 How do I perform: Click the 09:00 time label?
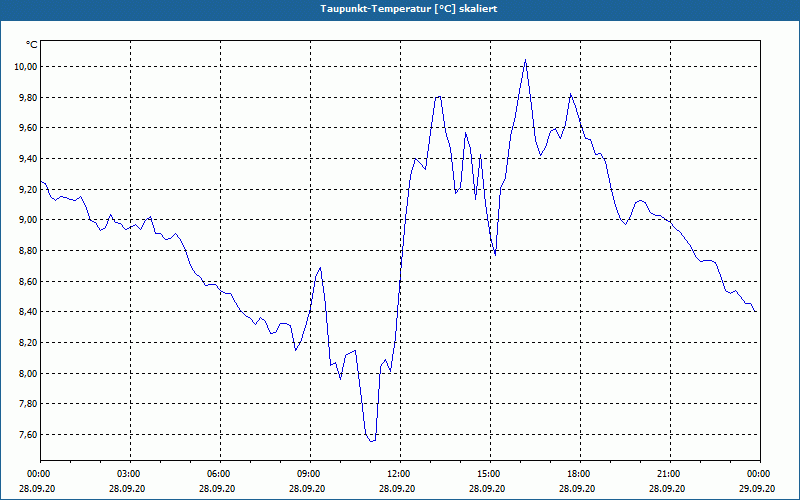click(310, 474)
